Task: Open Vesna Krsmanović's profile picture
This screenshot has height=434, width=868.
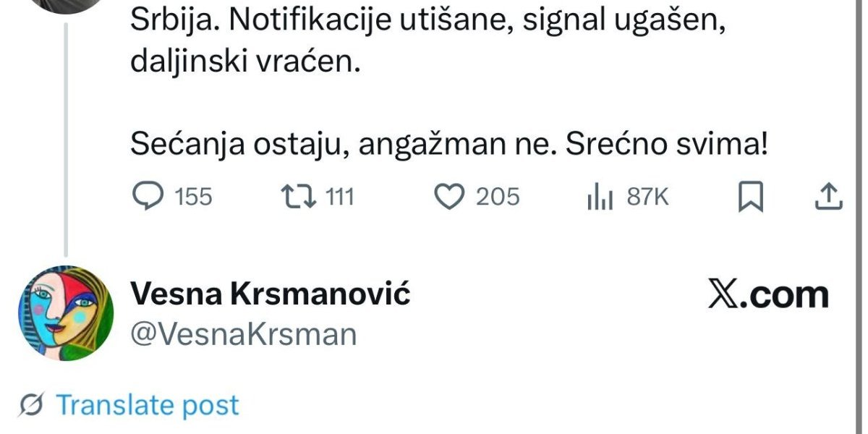Action: point(65,313)
